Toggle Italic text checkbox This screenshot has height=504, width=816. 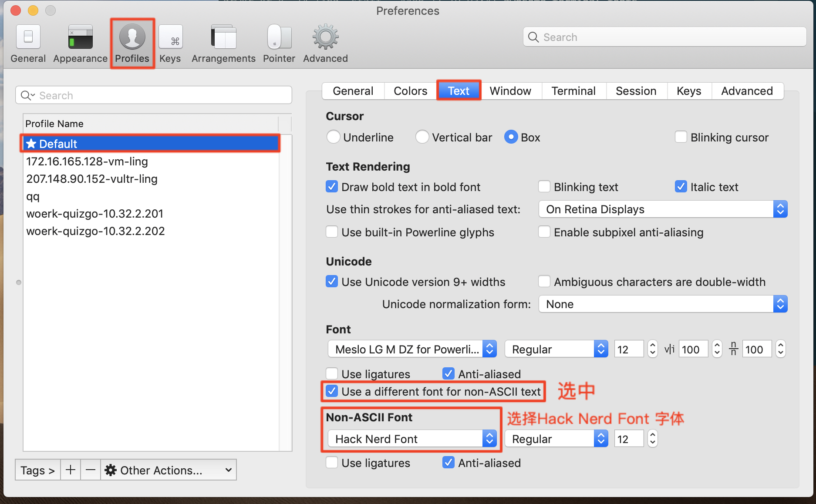(x=681, y=187)
